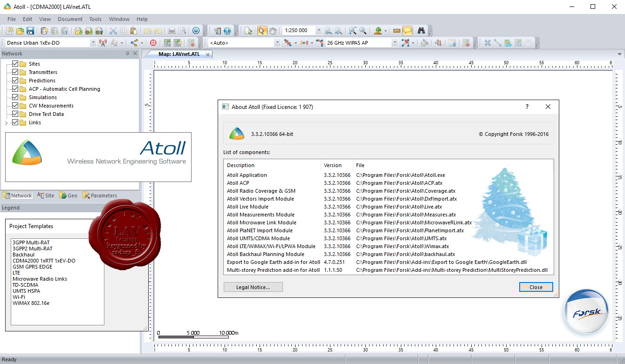Open the Edit menu

(27, 19)
